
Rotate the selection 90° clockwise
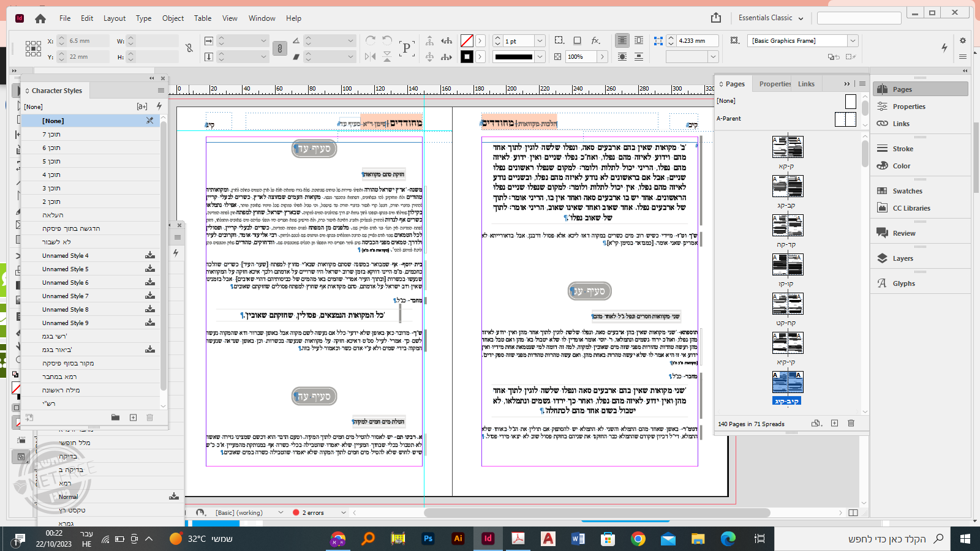371,40
